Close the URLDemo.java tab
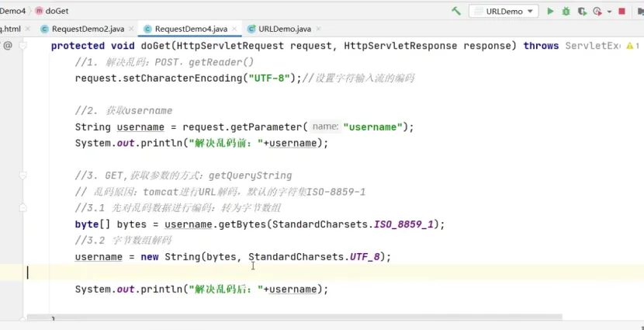 (x=318, y=29)
